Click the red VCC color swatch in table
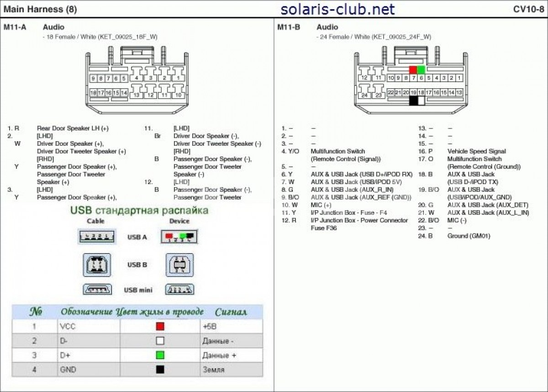 [x=160, y=326]
